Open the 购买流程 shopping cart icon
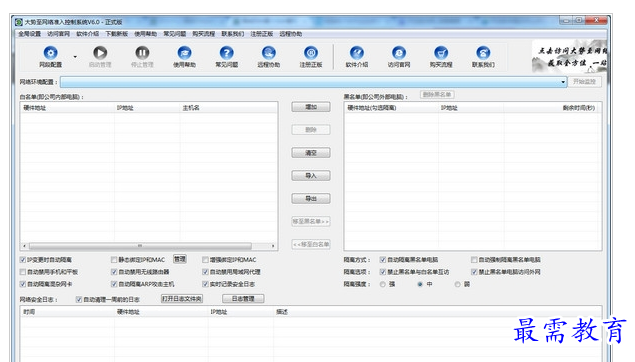This screenshot has width=635, height=362. (441, 53)
